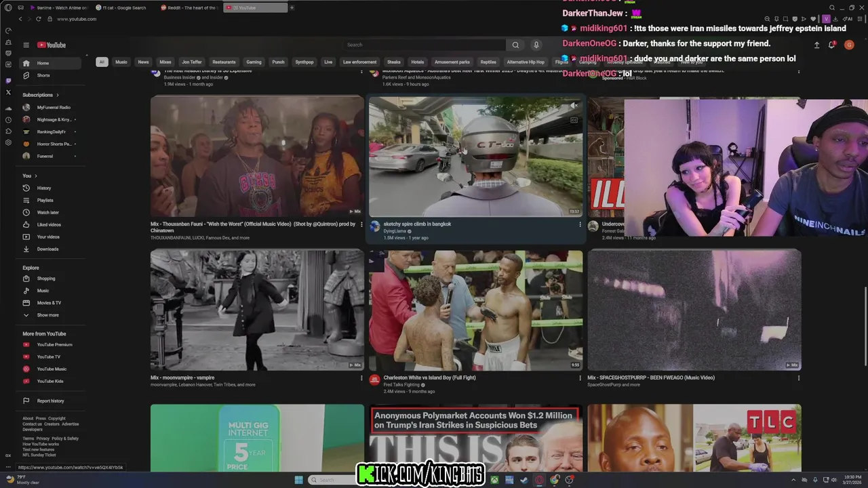Open MyFuneral Radio subscription
868x488 pixels.
(50, 107)
